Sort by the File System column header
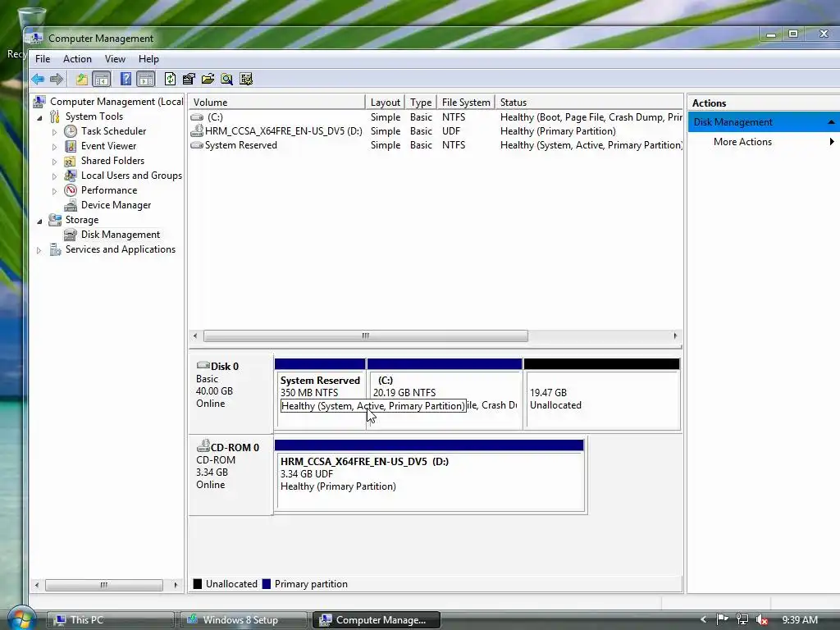This screenshot has width=840, height=630. click(466, 103)
